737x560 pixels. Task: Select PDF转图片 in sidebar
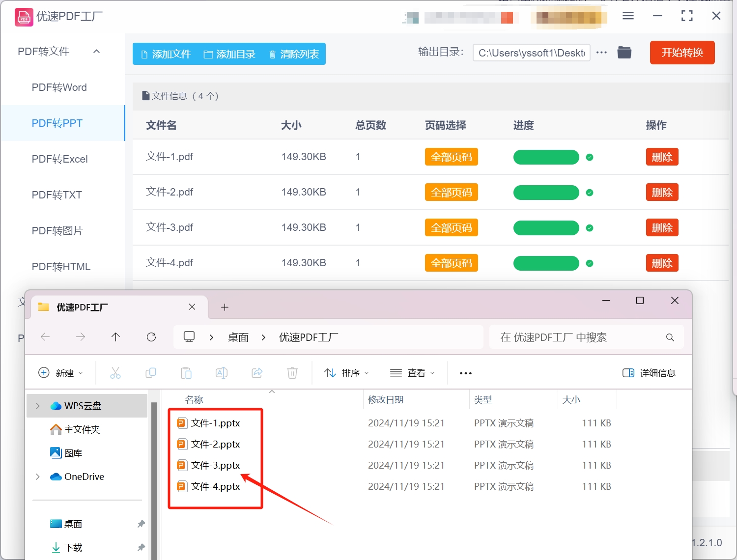pyautogui.click(x=57, y=231)
